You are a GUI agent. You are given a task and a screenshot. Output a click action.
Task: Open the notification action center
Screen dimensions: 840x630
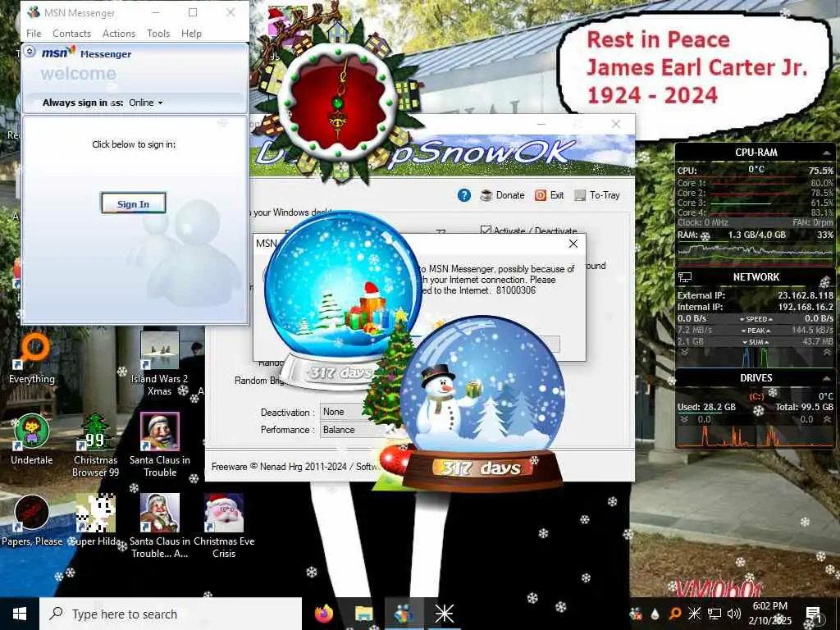[x=814, y=615]
